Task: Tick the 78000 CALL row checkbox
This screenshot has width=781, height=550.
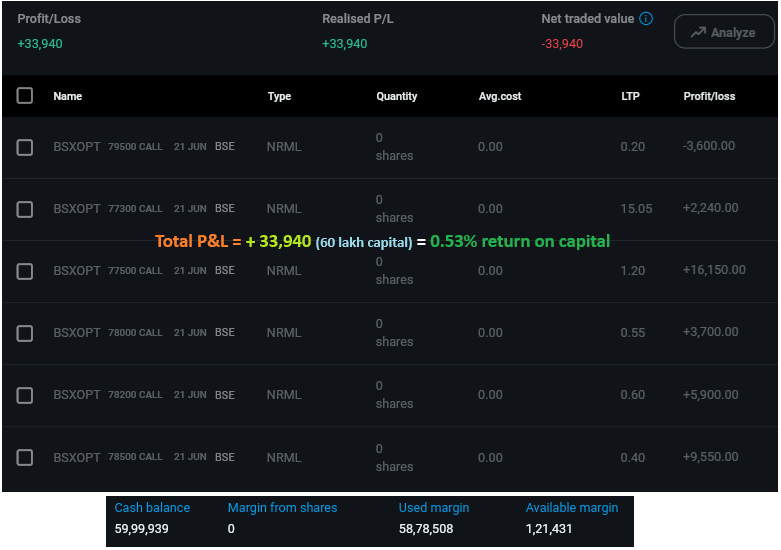Action: (24, 333)
